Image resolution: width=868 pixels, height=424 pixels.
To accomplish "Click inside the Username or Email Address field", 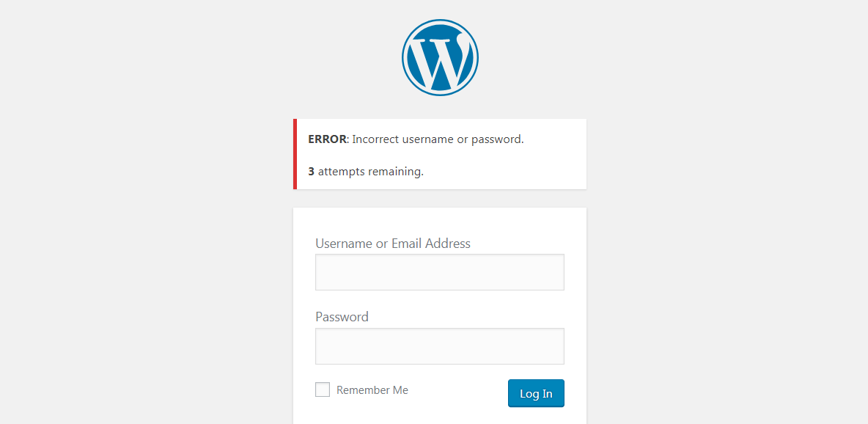I will click(439, 271).
